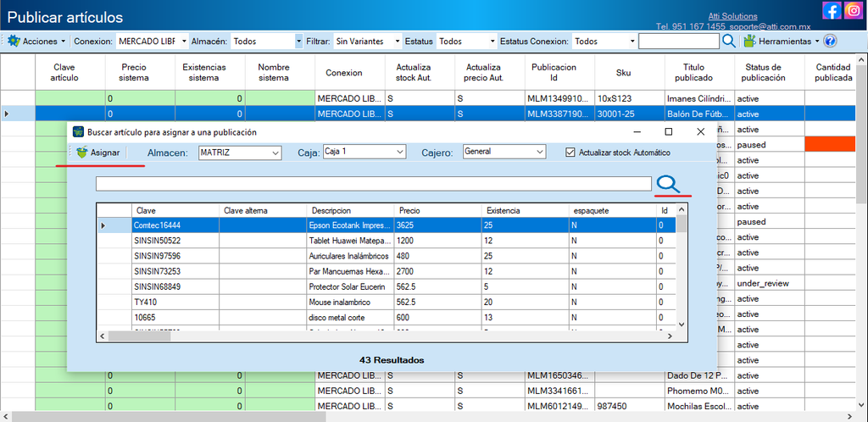This screenshot has width=868, height=422.
Task: Select the Comtec16444 row
Action: pyautogui.click(x=387, y=225)
